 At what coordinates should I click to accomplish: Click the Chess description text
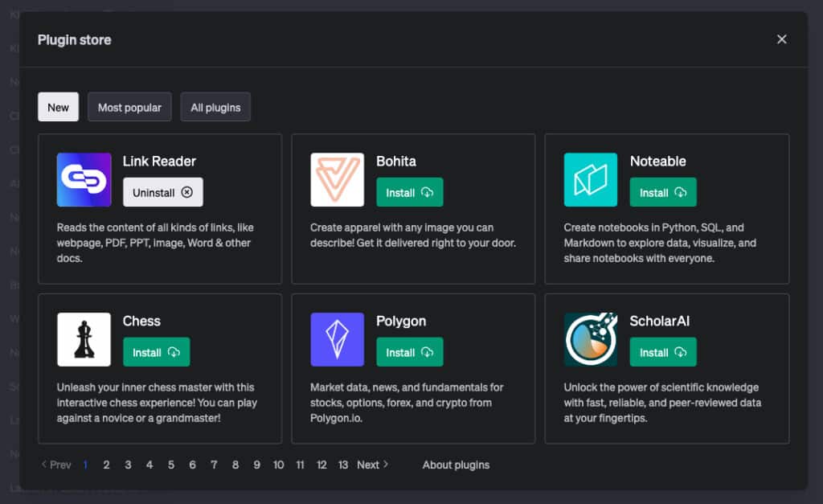(157, 403)
